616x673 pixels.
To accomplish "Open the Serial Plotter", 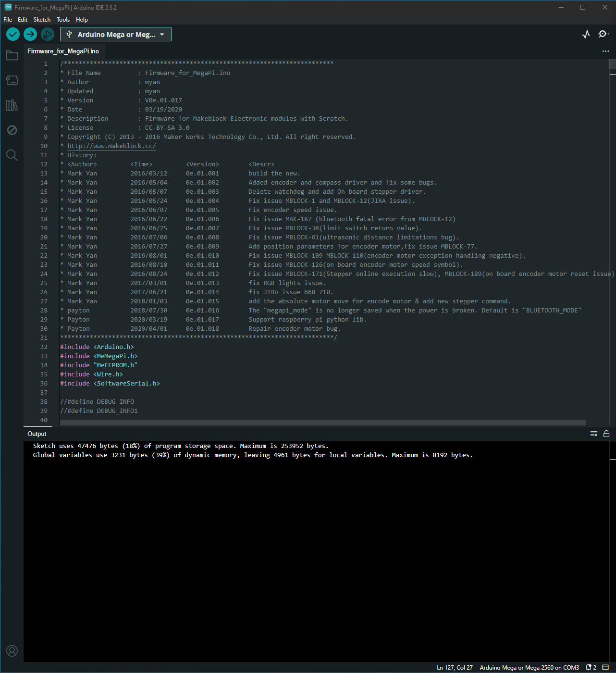I will tap(586, 34).
